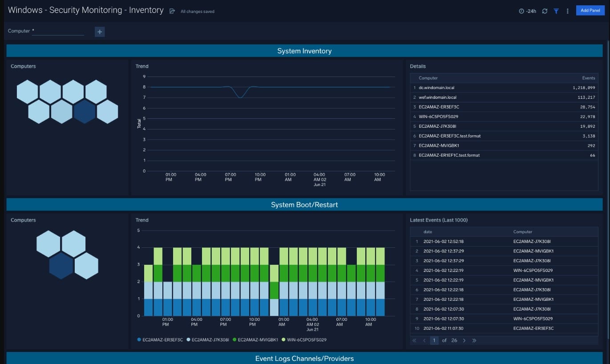Add a new filter with plus icon

click(100, 32)
